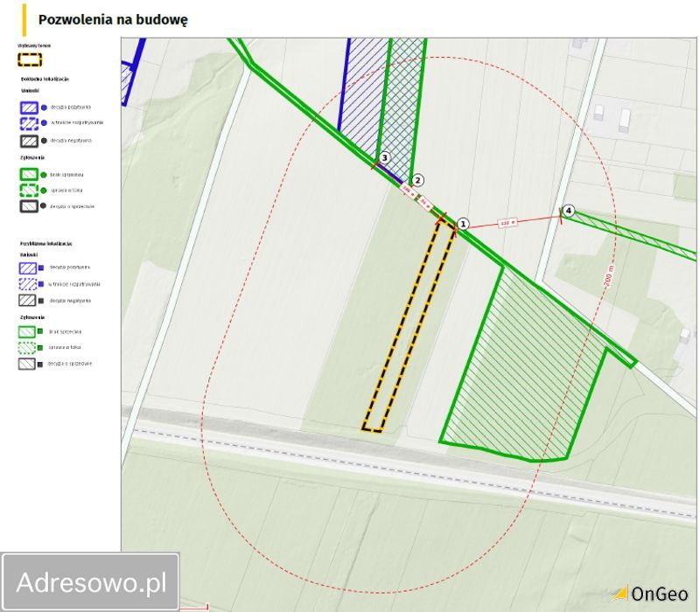Screen dimensions: 700x612
Task: Click dashed green 'sprawa w toku' symbol under Dokładna lokalizacja
Action: pos(29,191)
